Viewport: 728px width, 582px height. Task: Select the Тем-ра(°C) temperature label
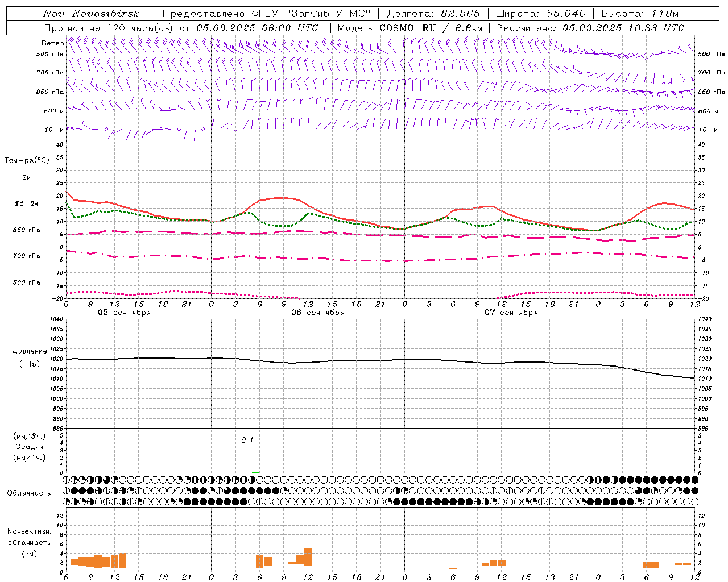[27, 161]
